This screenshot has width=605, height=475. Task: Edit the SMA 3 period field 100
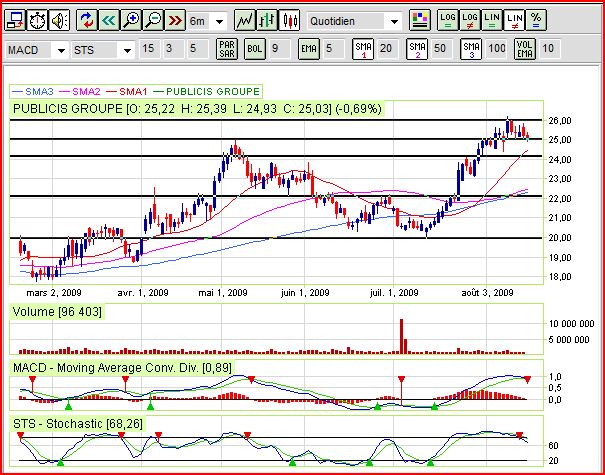pyautogui.click(x=497, y=49)
